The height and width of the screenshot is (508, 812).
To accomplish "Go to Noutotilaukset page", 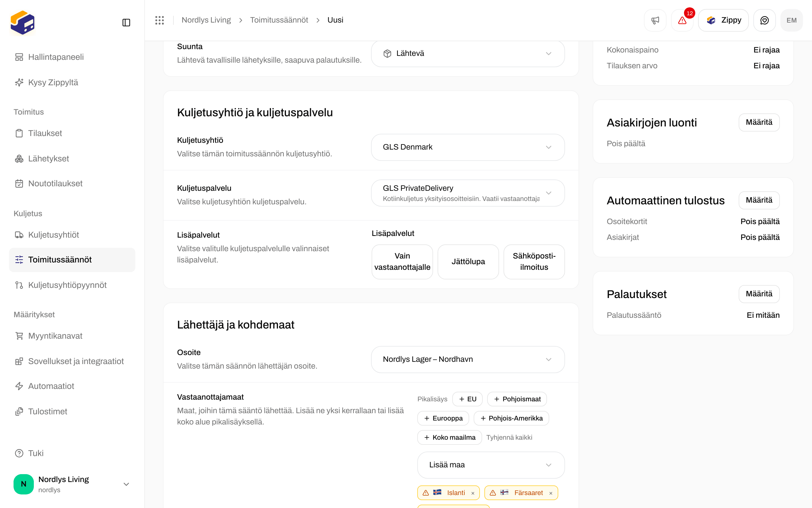I will pos(72,183).
